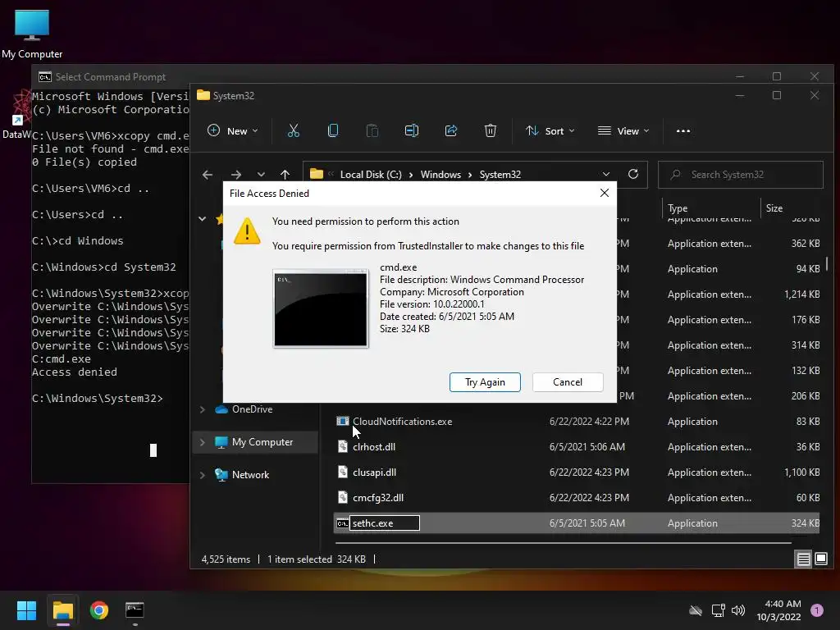Go up one folder level arrow
The image size is (840, 630).
click(x=285, y=175)
